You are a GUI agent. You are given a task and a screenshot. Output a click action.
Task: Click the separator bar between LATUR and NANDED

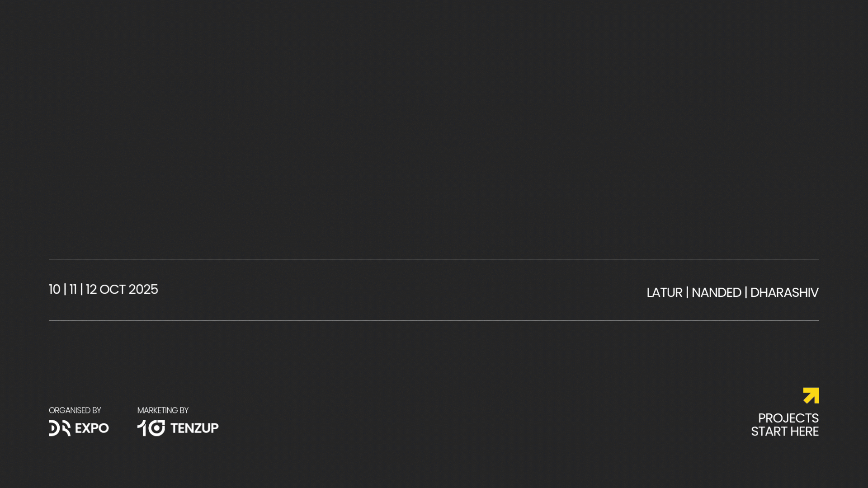pos(687,292)
